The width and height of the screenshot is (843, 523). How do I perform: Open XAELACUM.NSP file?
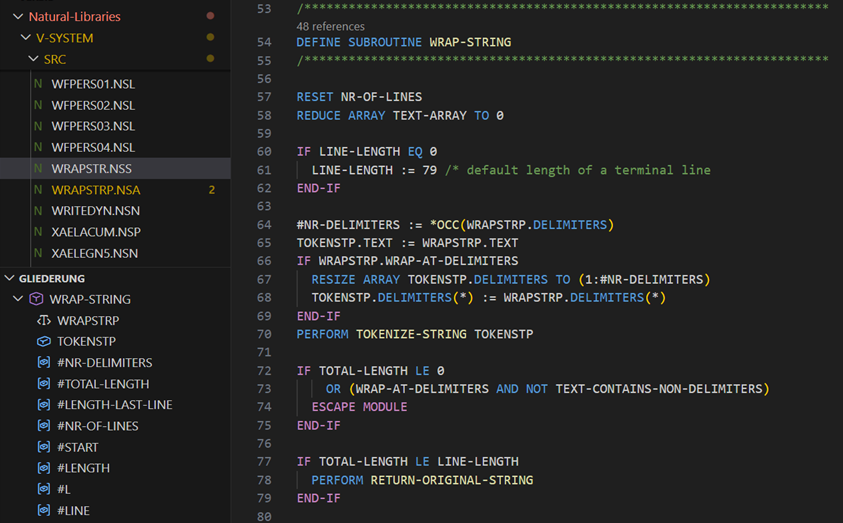click(96, 232)
